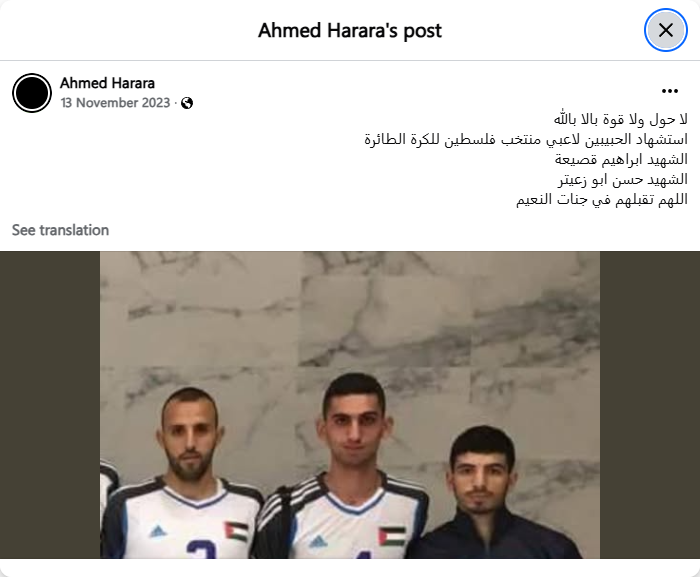Click See translation under the post

tap(60, 230)
